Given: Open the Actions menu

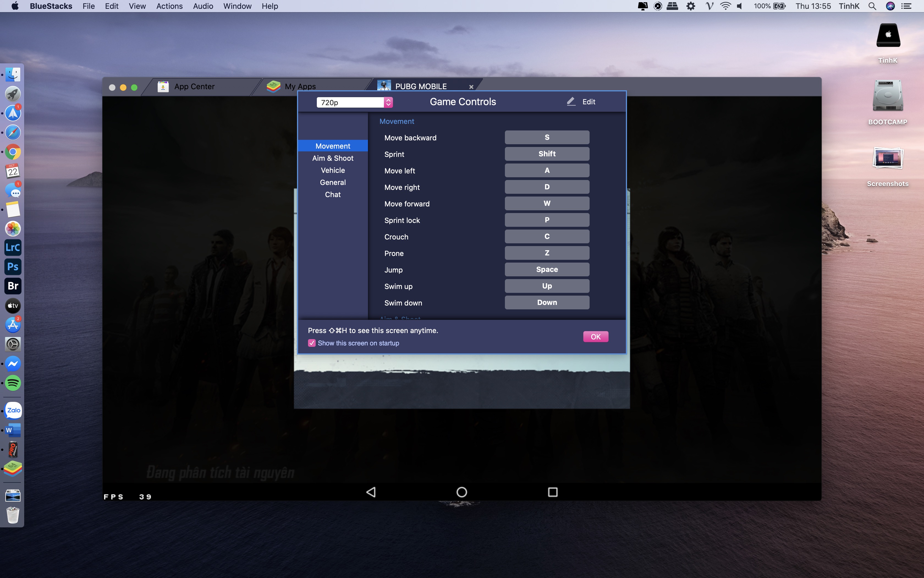Looking at the screenshot, I should point(169,6).
